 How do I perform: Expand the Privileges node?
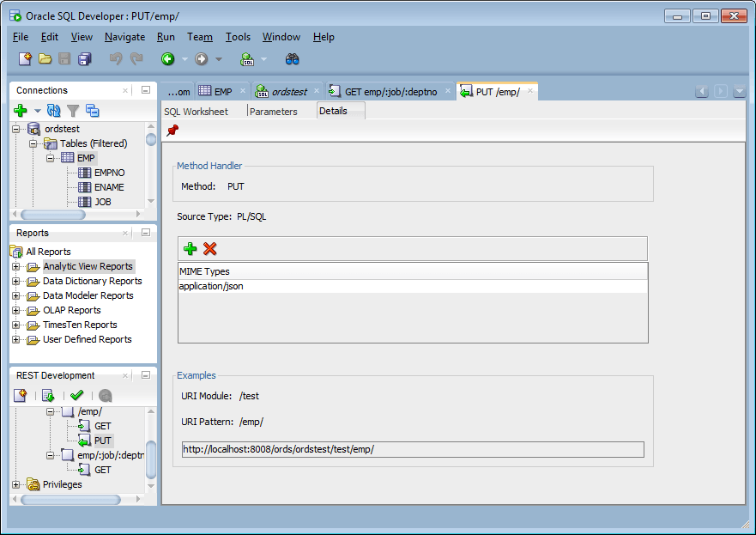(x=16, y=485)
